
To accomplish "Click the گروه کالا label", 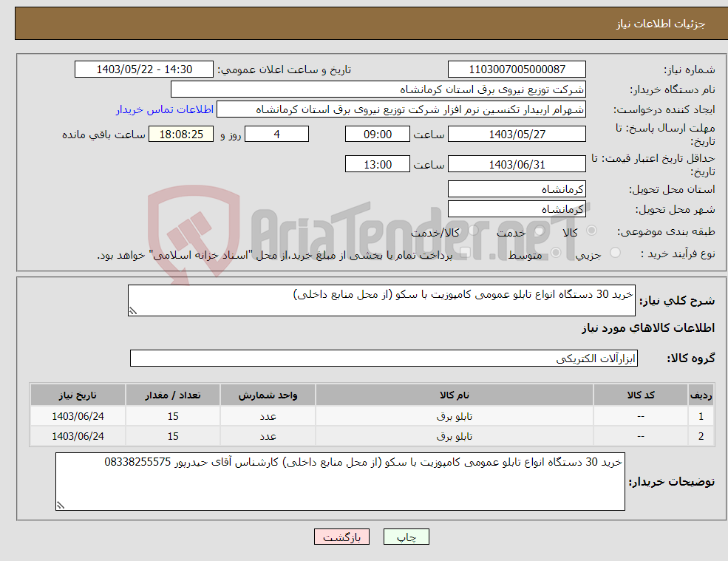I will tap(691, 358).
